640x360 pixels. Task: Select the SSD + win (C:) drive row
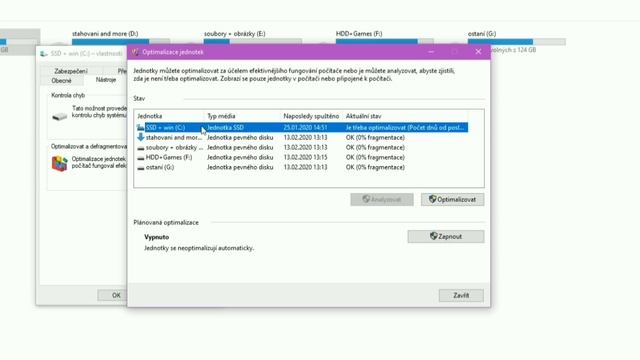[302, 128]
